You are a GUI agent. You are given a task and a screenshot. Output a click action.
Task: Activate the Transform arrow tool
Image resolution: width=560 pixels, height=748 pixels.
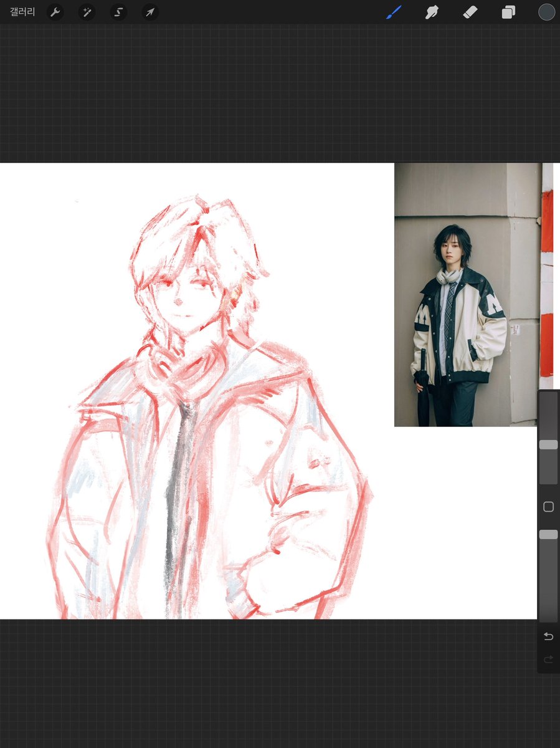(x=150, y=12)
